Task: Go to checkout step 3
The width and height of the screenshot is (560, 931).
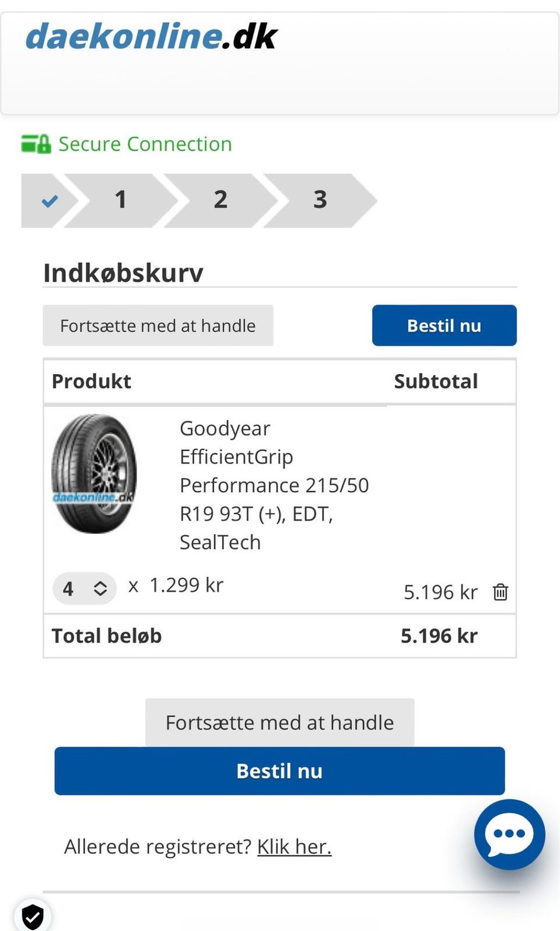Action: (x=320, y=200)
